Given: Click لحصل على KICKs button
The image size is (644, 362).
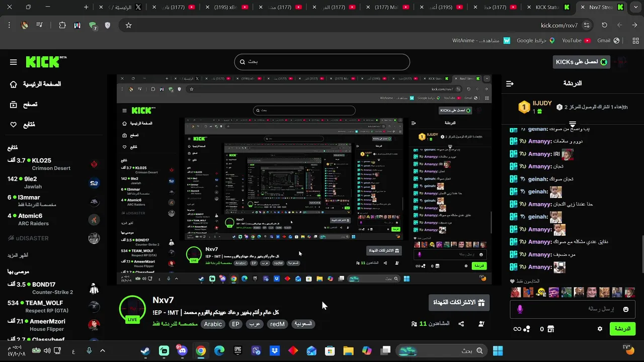Looking at the screenshot, I should tap(581, 62).
